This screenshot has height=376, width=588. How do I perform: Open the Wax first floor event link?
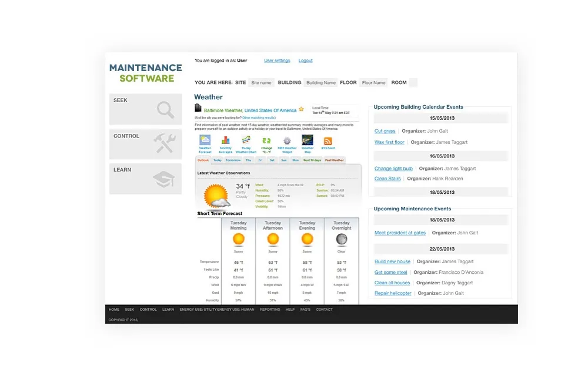pyautogui.click(x=389, y=142)
